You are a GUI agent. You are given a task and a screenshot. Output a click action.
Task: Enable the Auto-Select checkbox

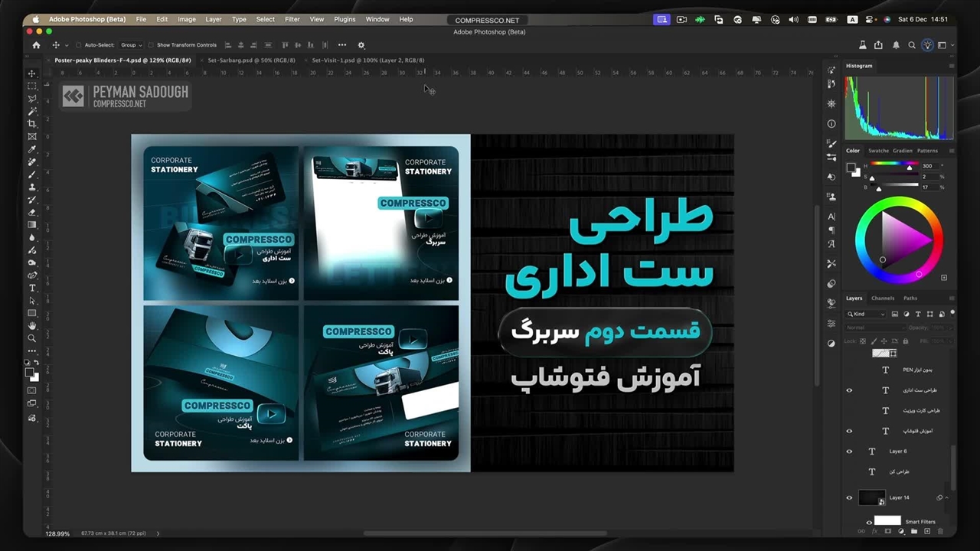78,45
